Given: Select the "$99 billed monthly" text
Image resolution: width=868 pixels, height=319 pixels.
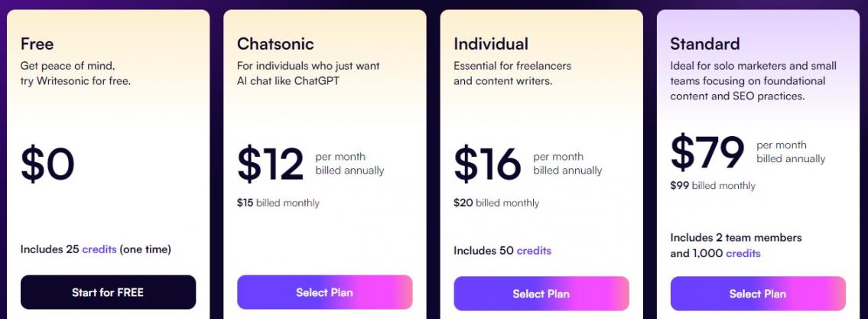Looking at the screenshot, I should (x=712, y=185).
